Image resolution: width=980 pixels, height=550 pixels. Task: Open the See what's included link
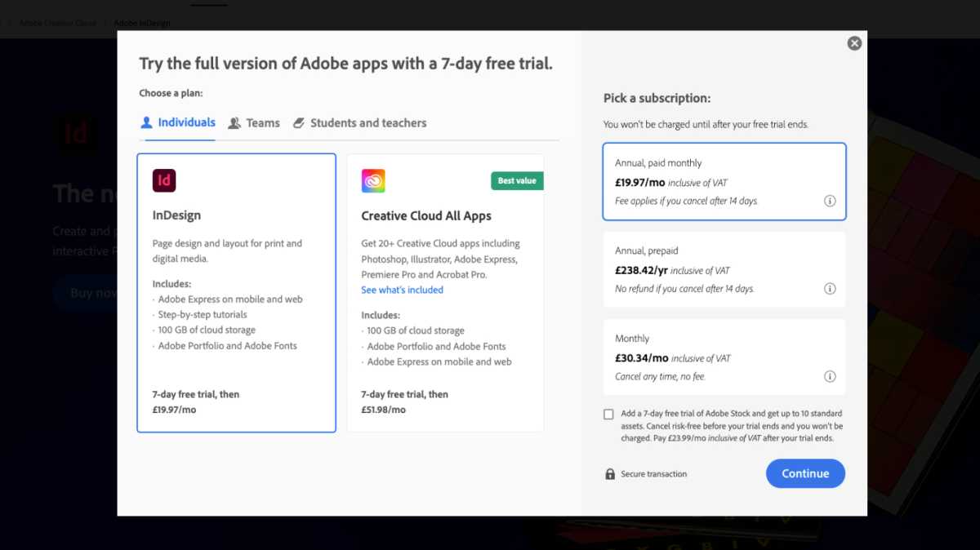pyautogui.click(x=403, y=290)
